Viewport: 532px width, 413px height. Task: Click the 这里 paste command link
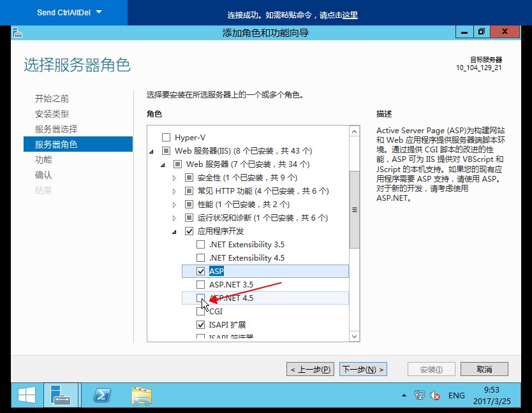point(350,15)
